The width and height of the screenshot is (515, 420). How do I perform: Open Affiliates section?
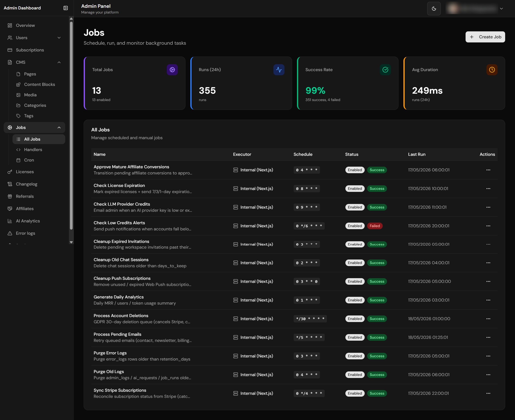tap(34, 208)
